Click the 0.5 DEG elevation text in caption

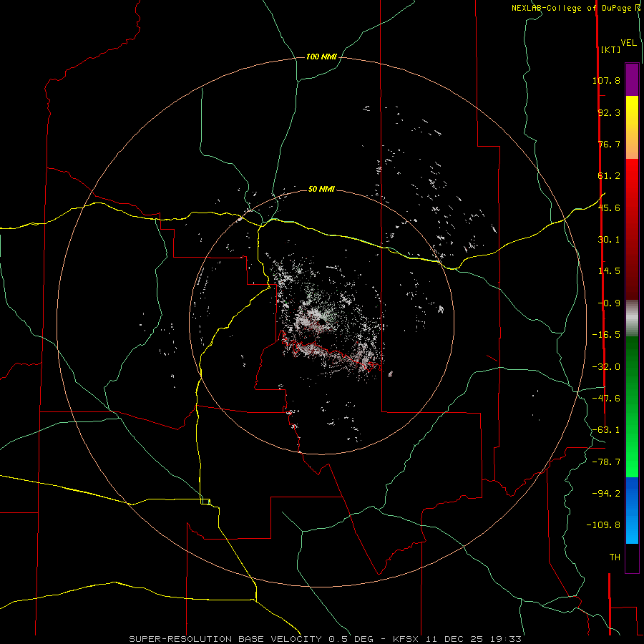click(x=351, y=639)
